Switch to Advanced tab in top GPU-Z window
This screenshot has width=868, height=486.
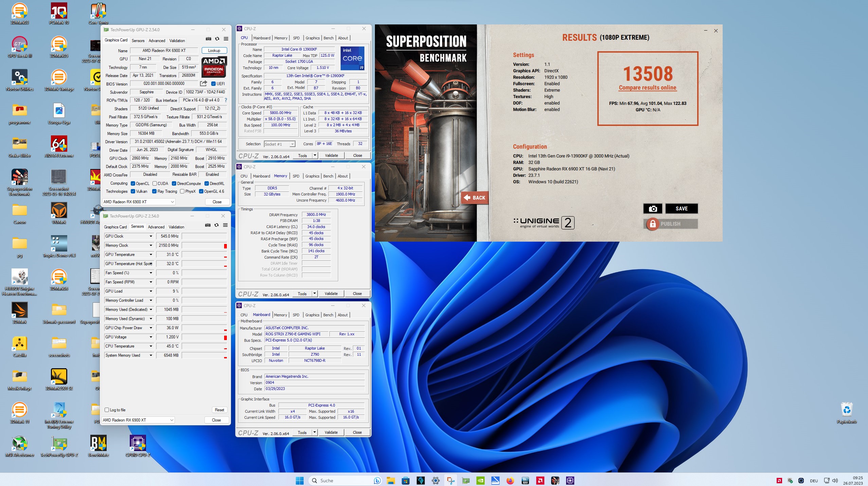tap(157, 41)
